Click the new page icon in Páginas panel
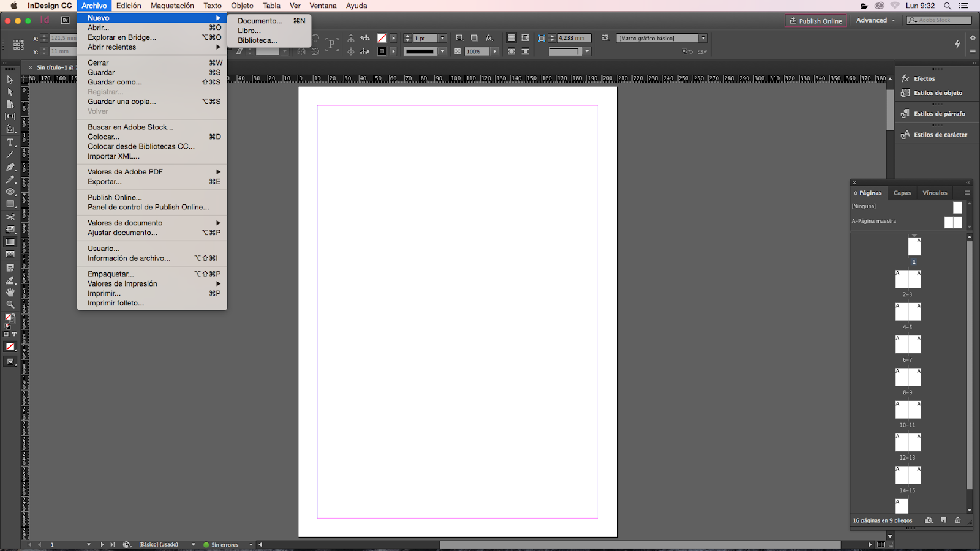Viewport: 980px width, 551px height. point(943,520)
